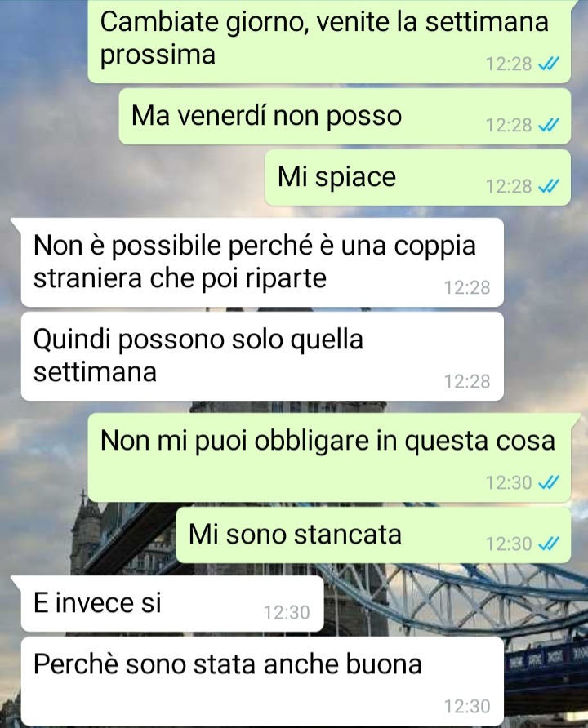Viewport: 588px width, 728px height.
Task: Select the 'Cambiate giorno, venite la settimana prossima' bubble
Action: pyautogui.click(x=329, y=42)
